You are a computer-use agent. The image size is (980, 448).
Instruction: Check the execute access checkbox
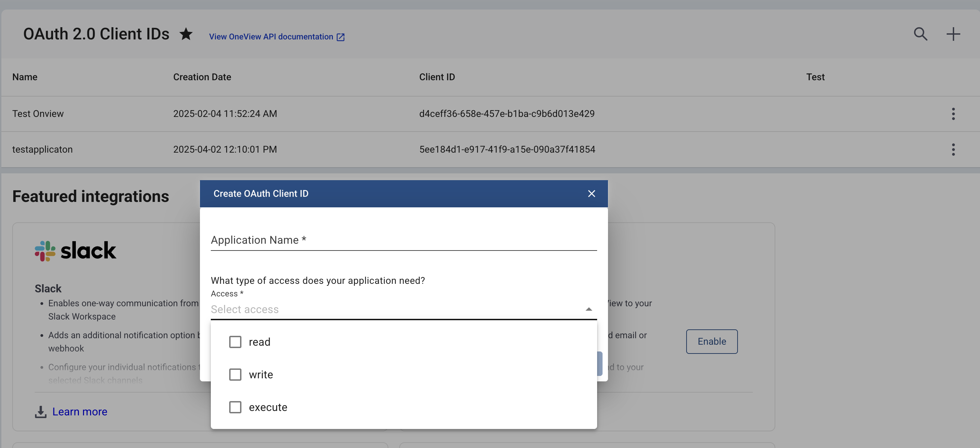click(x=236, y=407)
